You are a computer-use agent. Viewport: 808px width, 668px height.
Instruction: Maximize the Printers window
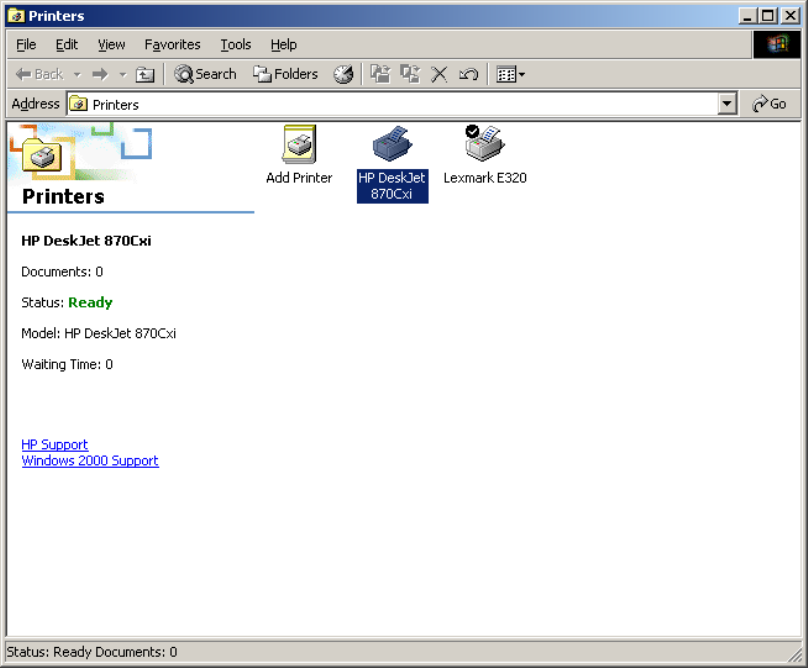(767, 16)
